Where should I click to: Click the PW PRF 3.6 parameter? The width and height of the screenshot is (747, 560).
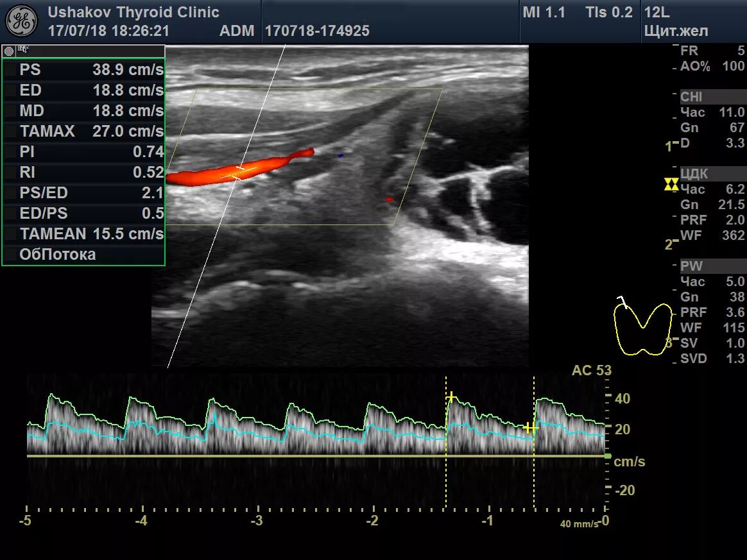[x=712, y=312]
